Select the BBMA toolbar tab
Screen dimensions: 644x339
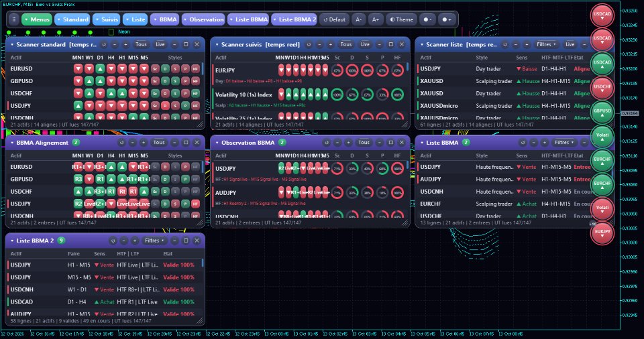tap(165, 19)
